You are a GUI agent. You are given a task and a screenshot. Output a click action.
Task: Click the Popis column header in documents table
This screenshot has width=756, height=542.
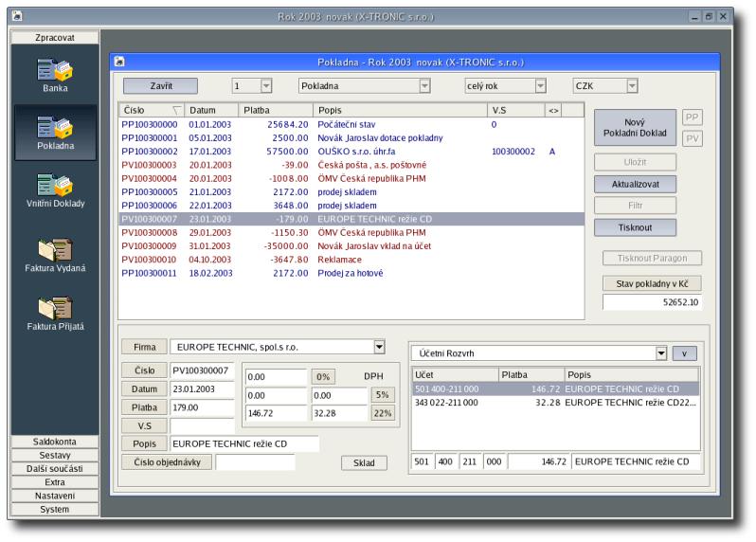click(x=400, y=111)
